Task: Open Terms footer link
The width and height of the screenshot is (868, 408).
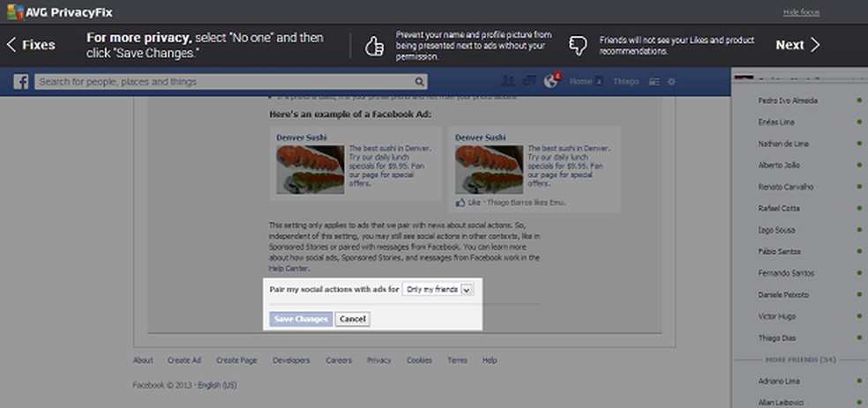Action: 457,360
